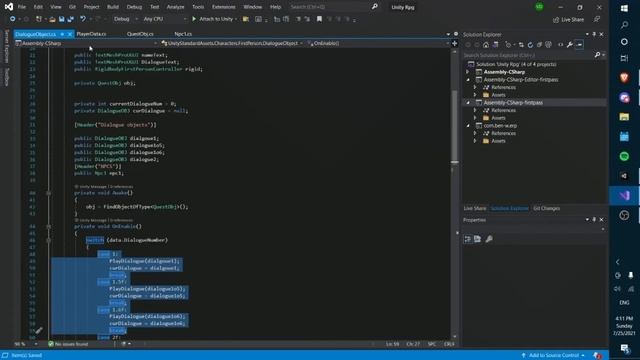Image resolution: width=640 pixels, height=360 pixels.
Task: Open Spotify from the taskbar
Action: coord(624,156)
